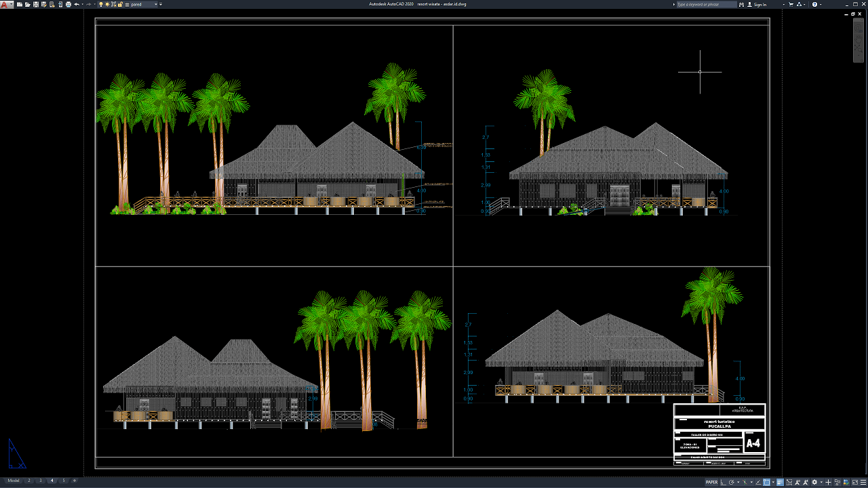Open the Autodesk App Store cart icon

click(791, 4)
